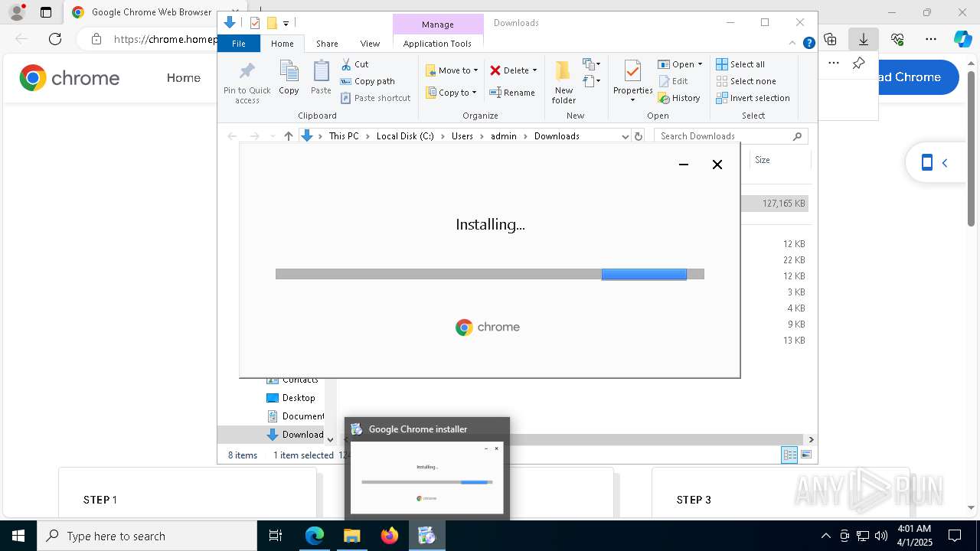Click Users in address breadcrumb
This screenshot has width=980, height=551.
(462, 136)
